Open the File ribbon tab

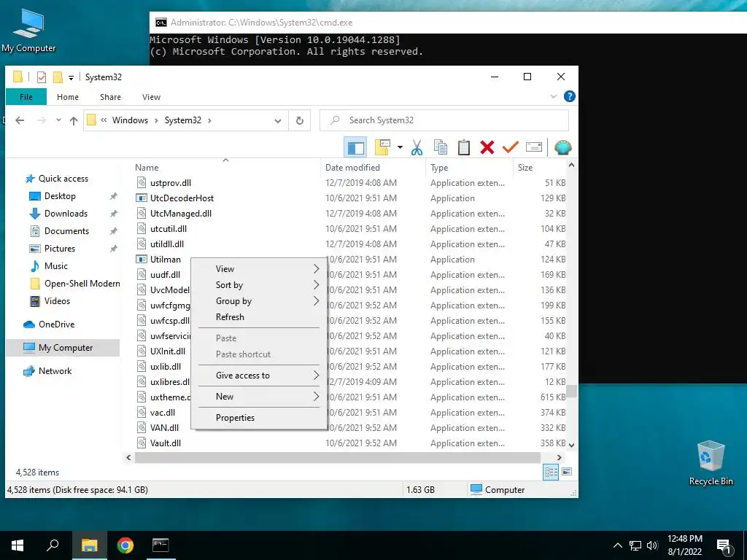click(26, 97)
